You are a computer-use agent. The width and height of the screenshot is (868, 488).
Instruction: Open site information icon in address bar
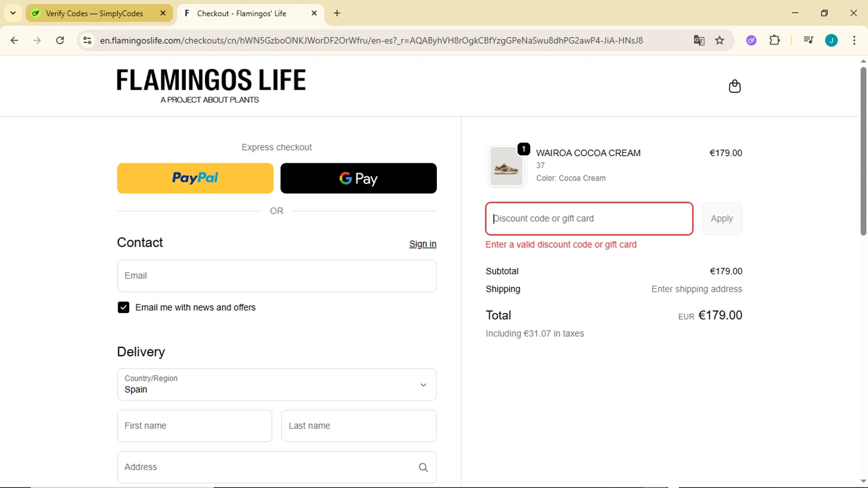(x=87, y=41)
